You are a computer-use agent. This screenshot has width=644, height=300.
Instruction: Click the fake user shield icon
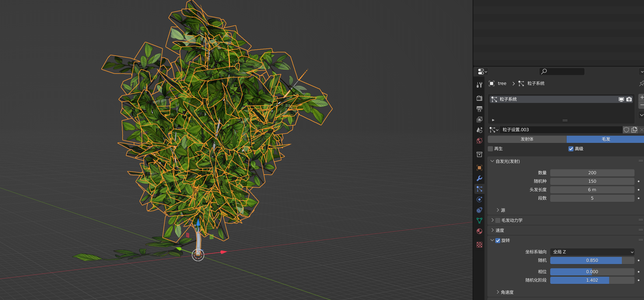point(626,130)
